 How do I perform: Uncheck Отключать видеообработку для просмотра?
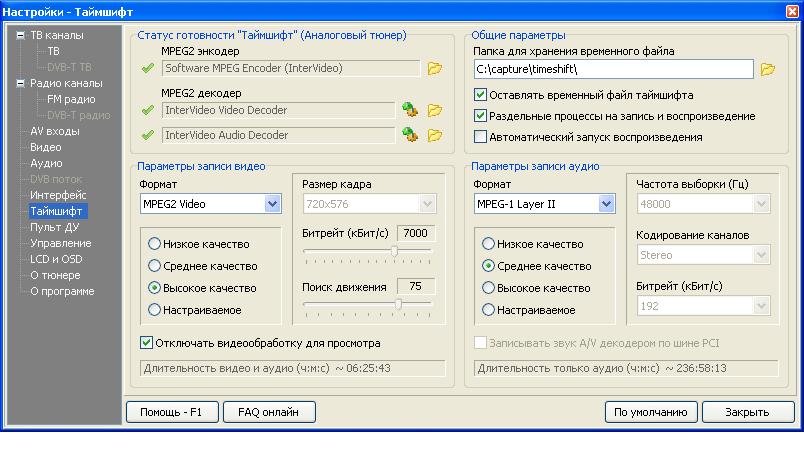pyautogui.click(x=147, y=343)
